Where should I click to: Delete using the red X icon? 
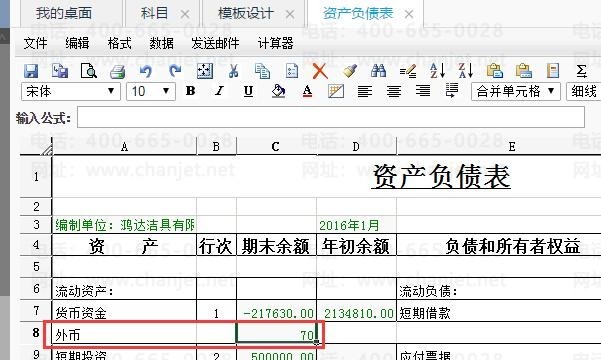point(320,71)
